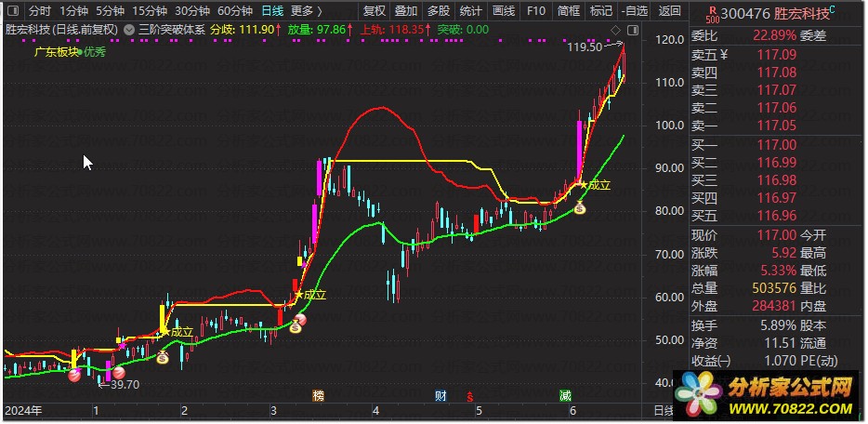Image resolution: width=868 pixels, height=424 pixels.
Task: Click the superscript C icon after 胜宏科技
Action: click(x=833, y=7)
